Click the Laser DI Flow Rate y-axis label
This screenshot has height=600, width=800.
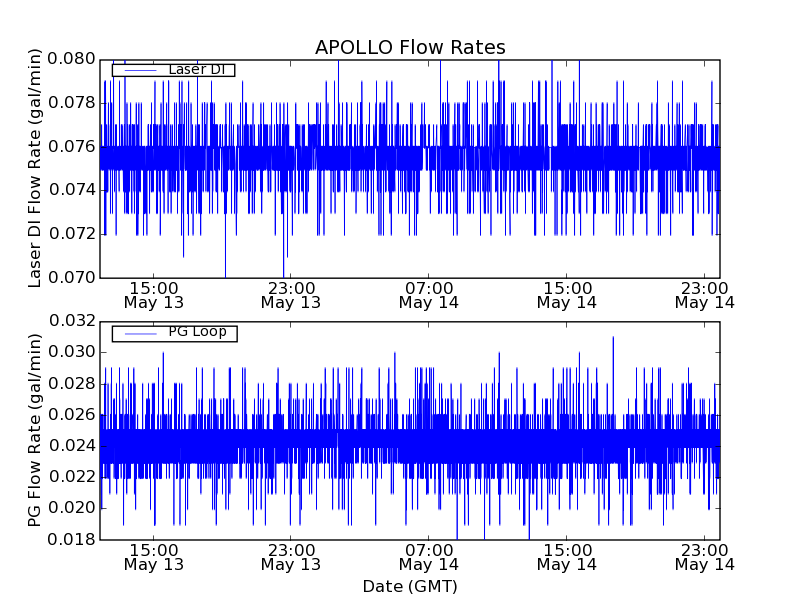(x=36, y=168)
